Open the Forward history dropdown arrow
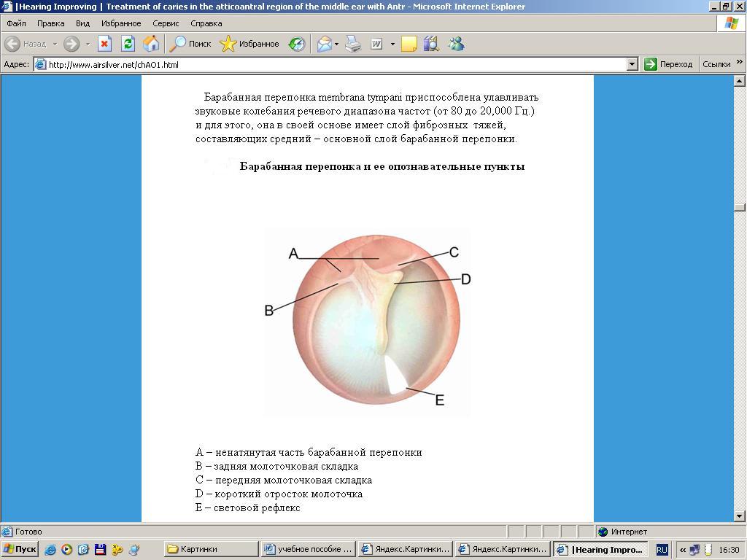 tap(88, 44)
